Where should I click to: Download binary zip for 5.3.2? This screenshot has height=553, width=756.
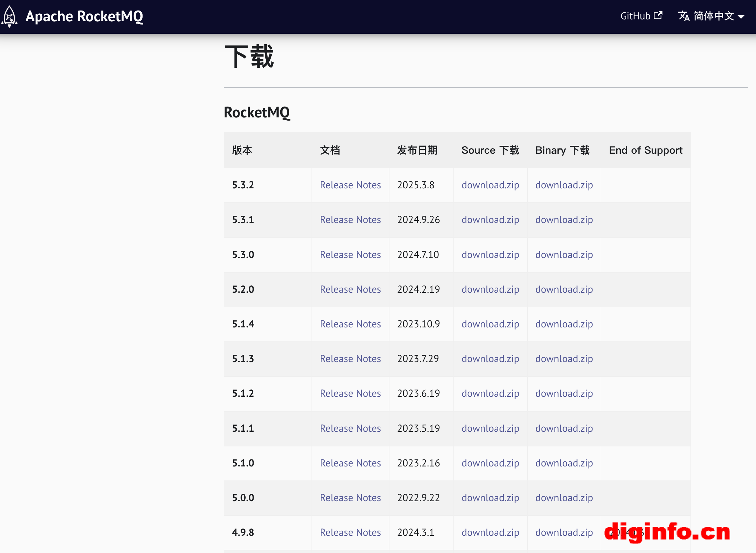[564, 185]
